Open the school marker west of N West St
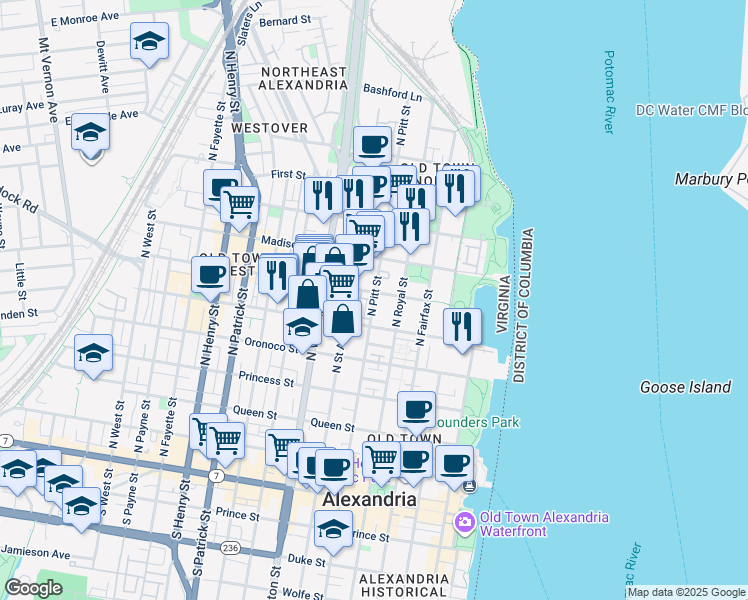748x600 pixels. (x=94, y=355)
